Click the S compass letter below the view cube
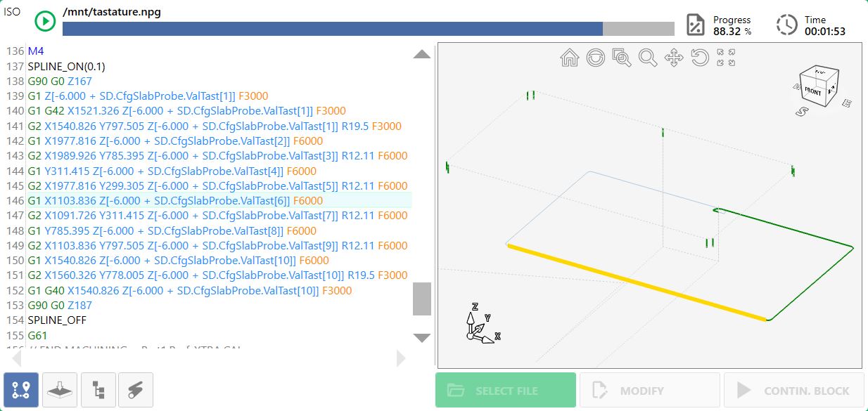Screen dimensions: 868x411 [800, 112]
